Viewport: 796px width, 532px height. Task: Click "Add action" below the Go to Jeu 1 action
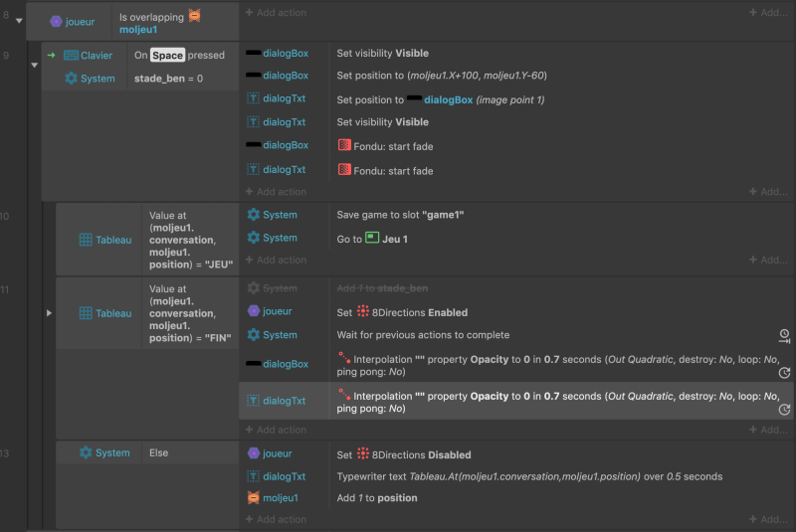point(277,260)
